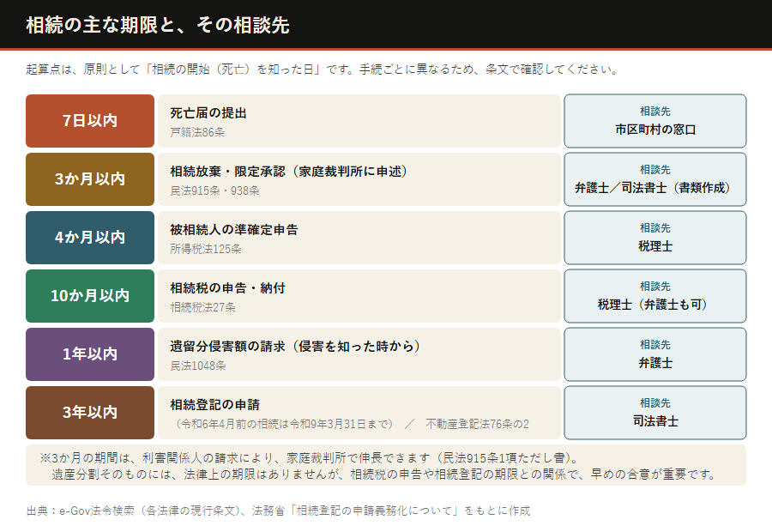Viewport: 772px width, 532px height.
Task: Select the intro sentence starting 起算点は
Action: [322, 70]
